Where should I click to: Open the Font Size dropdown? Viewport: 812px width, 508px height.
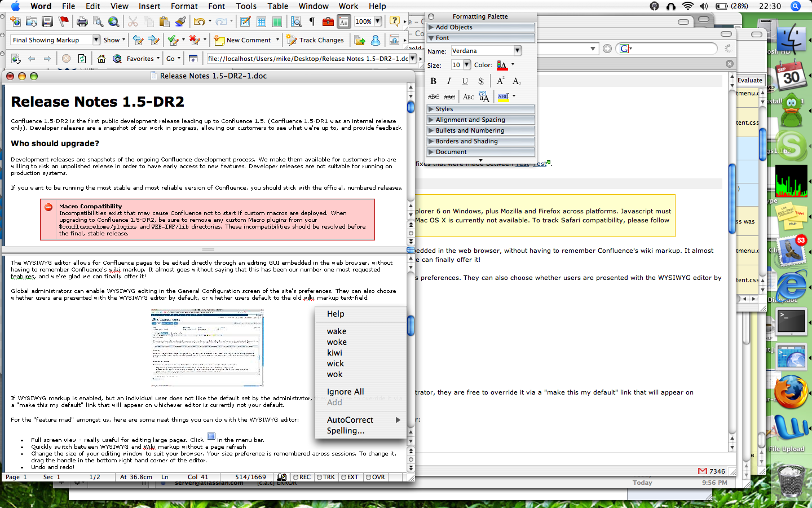pos(467,65)
